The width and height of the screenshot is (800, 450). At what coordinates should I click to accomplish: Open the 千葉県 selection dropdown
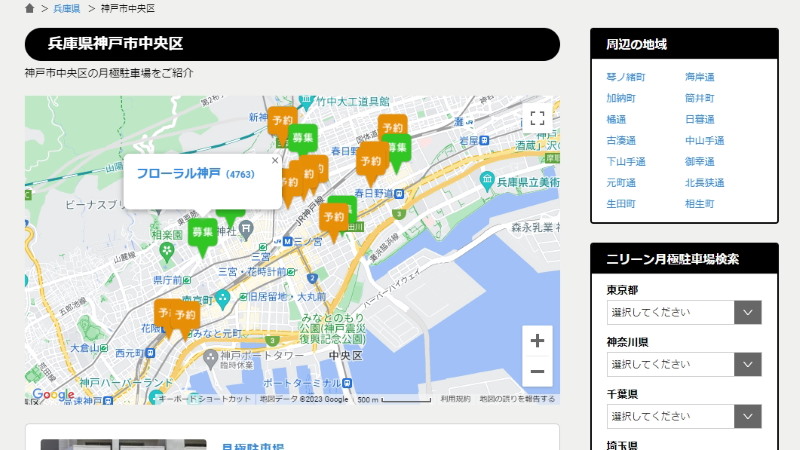point(684,416)
